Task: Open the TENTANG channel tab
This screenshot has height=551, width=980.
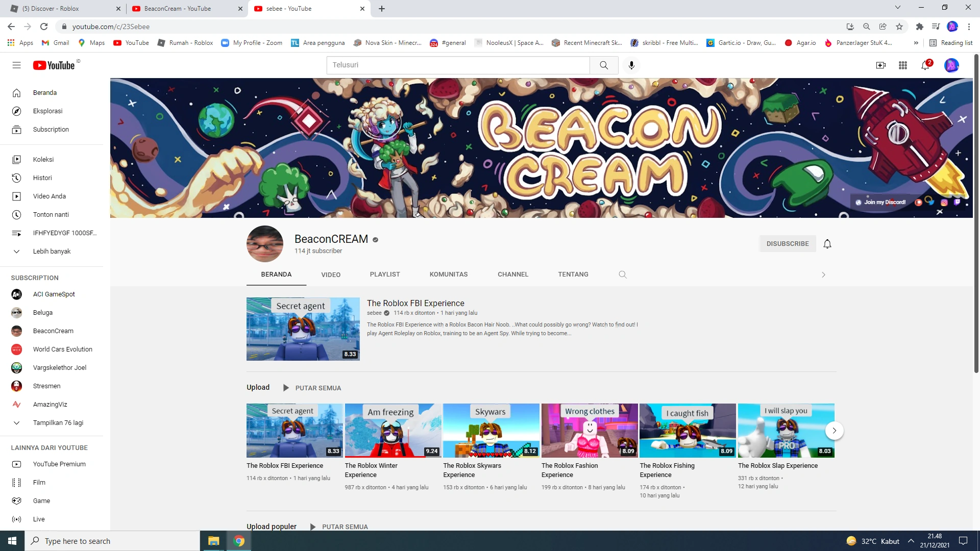Action: (x=573, y=274)
